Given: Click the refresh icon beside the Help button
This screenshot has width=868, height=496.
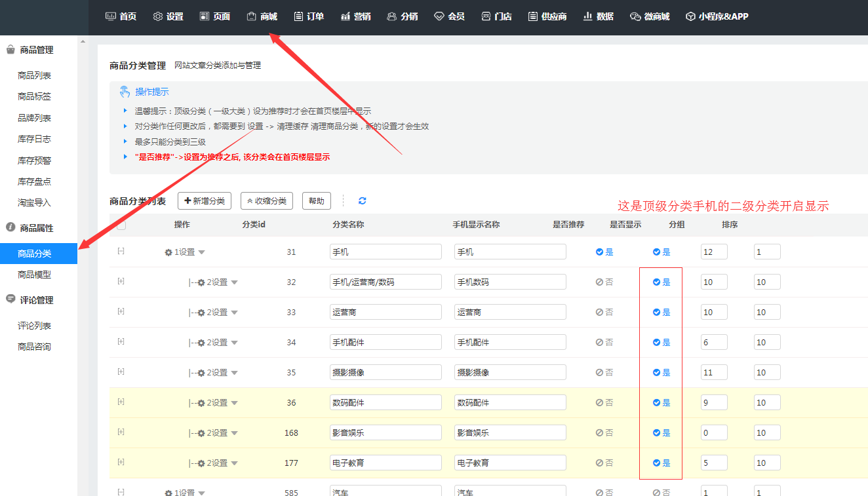Looking at the screenshot, I should tap(363, 201).
